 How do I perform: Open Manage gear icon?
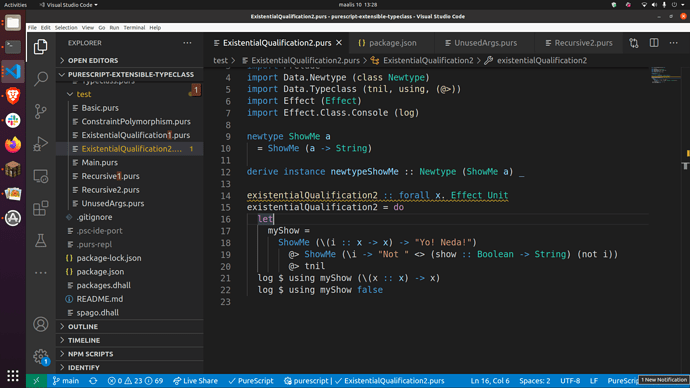[x=40, y=356]
